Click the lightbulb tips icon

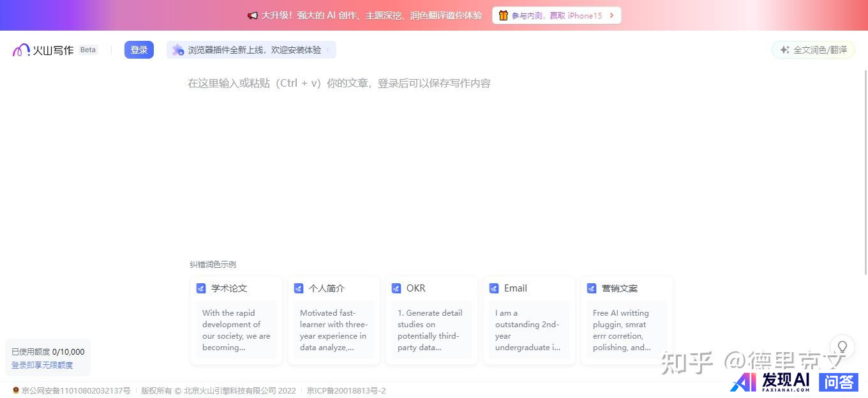(842, 347)
